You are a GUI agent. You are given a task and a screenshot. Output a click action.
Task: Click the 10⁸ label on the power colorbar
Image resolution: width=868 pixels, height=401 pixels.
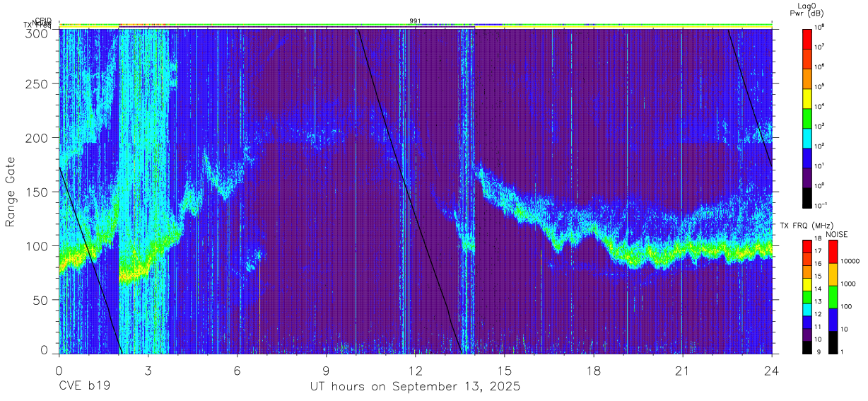point(821,27)
